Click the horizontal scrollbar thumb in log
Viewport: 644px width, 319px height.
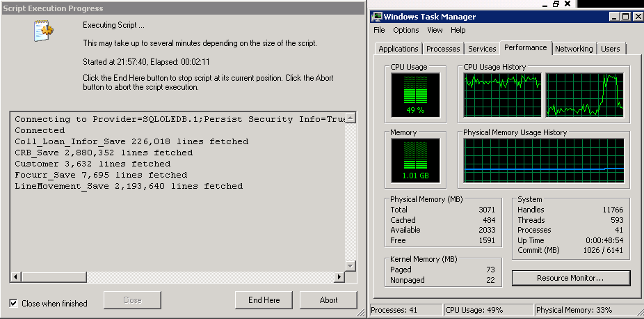click(x=54, y=277)
